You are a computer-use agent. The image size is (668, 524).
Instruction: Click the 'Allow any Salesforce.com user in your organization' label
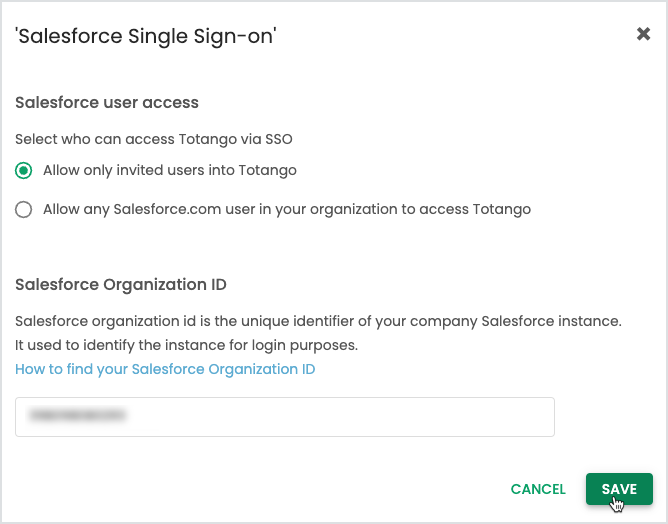pyautogui.click(x=287, y=210)
